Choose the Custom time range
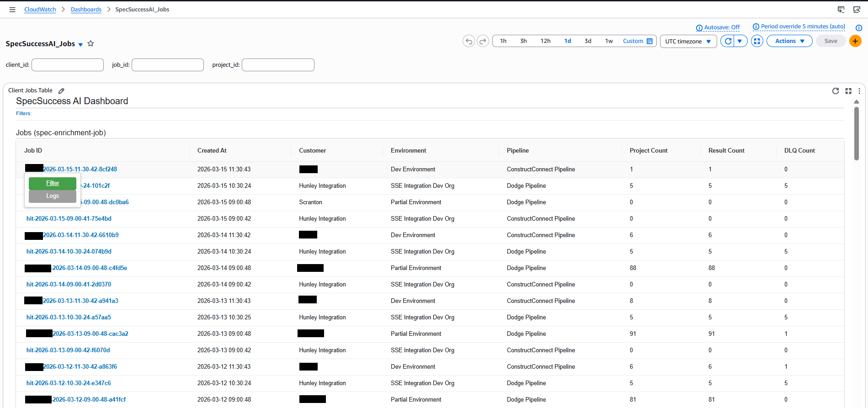This screenshot has width=868, height=408. coord(633,41)
